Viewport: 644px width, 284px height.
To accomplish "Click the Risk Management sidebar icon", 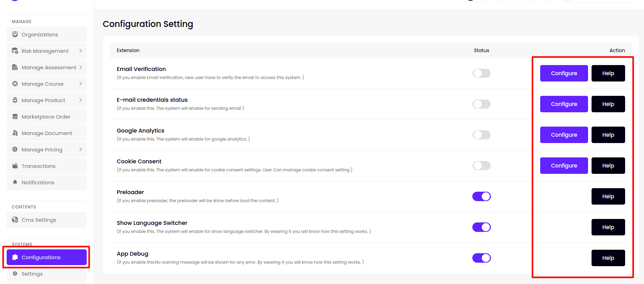I will 15,51.
